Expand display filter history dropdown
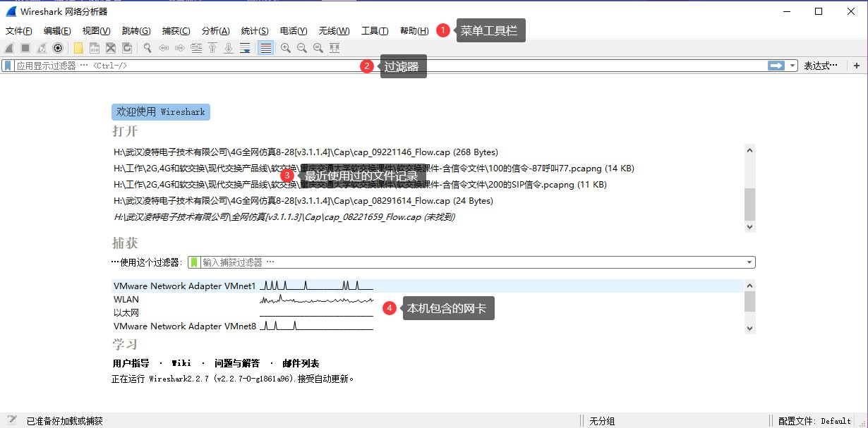This screenshot has width=868, height=428. tap(793, 66)
